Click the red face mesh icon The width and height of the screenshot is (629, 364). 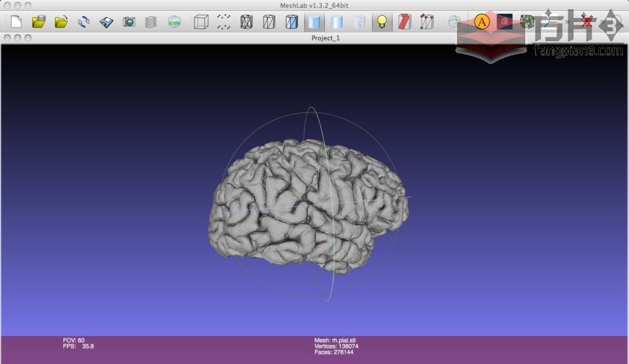click(405, 21)
